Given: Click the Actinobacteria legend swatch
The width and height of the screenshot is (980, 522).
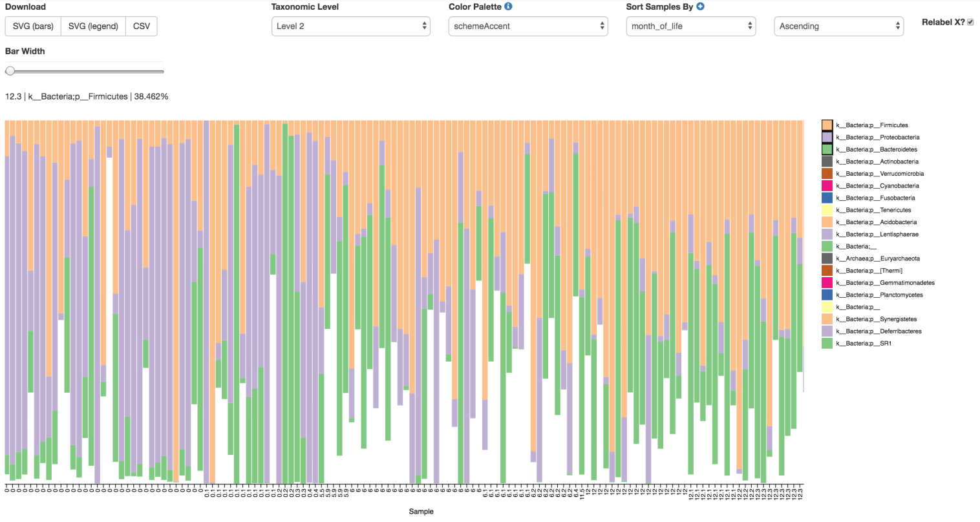Looking at the screenshot, I should pyautogui.click(x=827, y=162).
